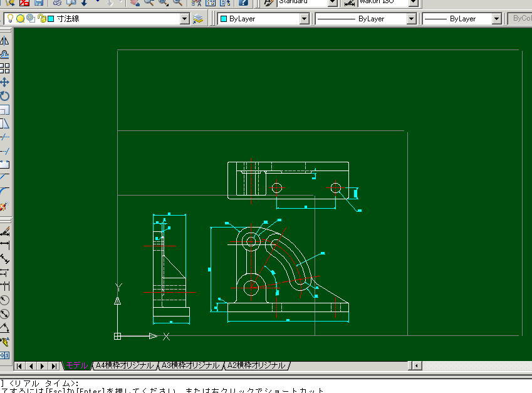Select the Explode tool

4,206
